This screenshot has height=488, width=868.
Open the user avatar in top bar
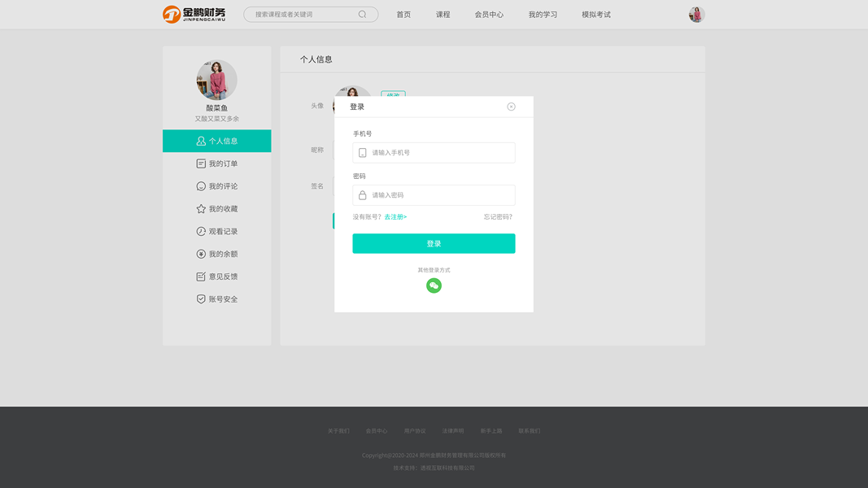pos(696,15)
